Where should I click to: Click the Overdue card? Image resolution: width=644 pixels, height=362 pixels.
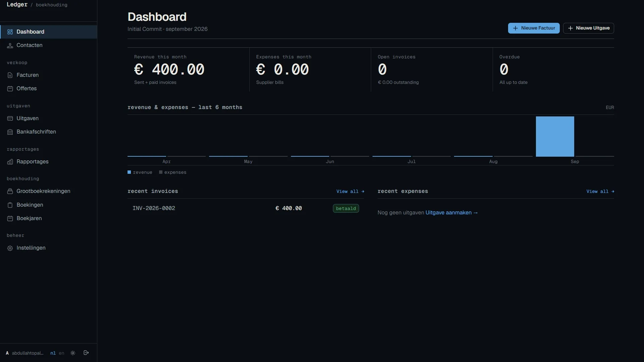[x=553, y=69]
